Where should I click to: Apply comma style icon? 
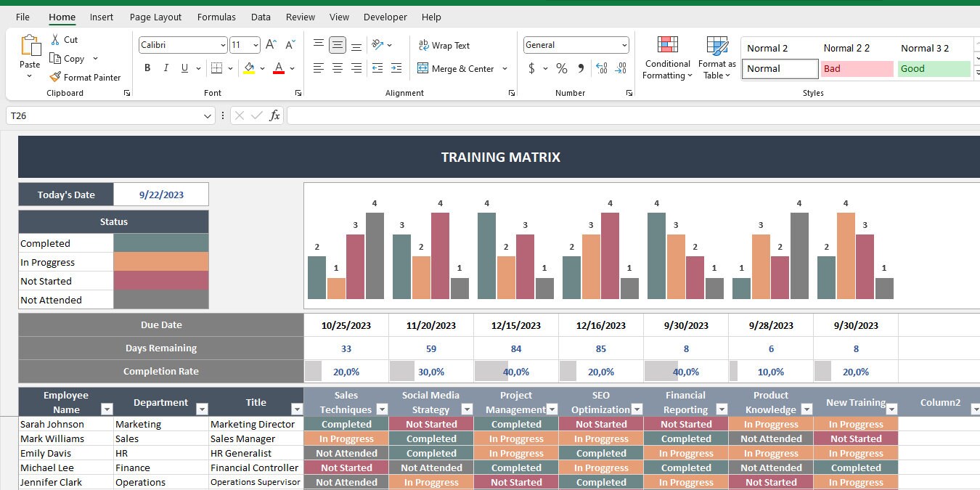point(581,68)
